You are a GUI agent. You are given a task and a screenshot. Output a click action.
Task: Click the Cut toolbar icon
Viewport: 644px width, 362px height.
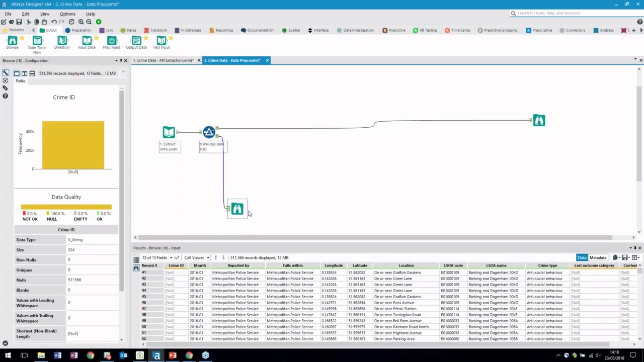(x=29, y=22)
